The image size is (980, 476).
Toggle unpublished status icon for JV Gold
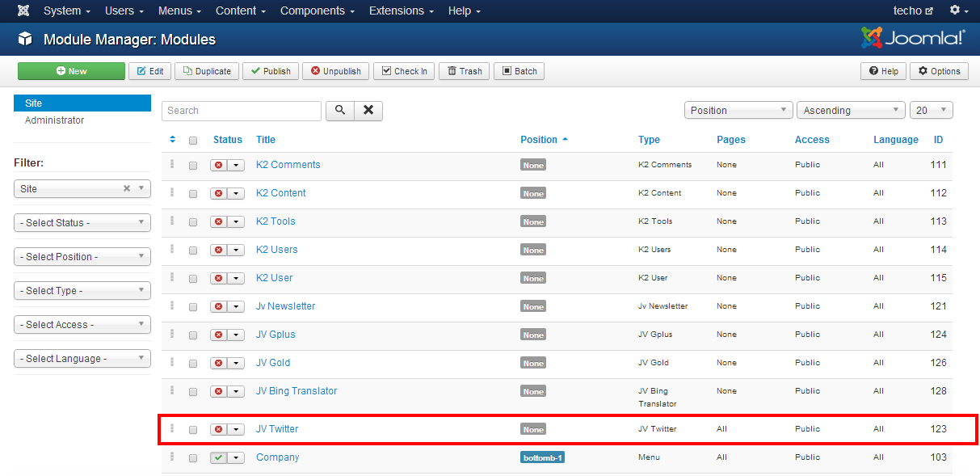tap(219, 363)
